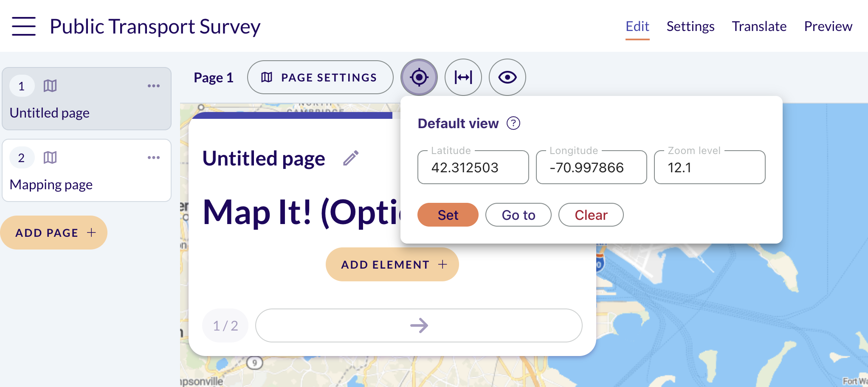Click the Go to button
The image size is (868, 387).
[519, 215]
